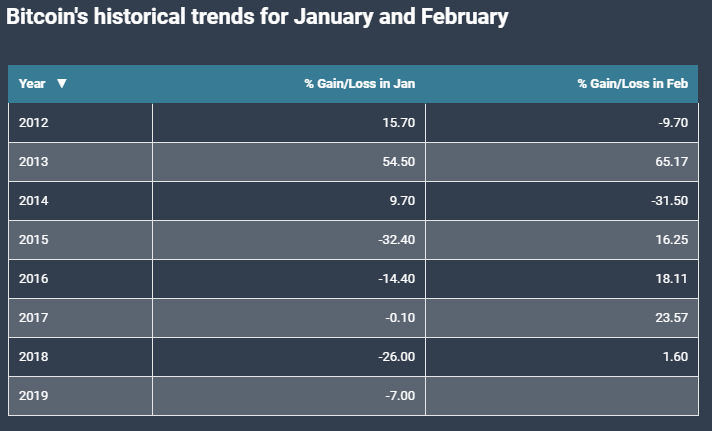This screenshot has width=712, height=431.
Task: Select the -31.50 February cell
Action: click(669, 201)
